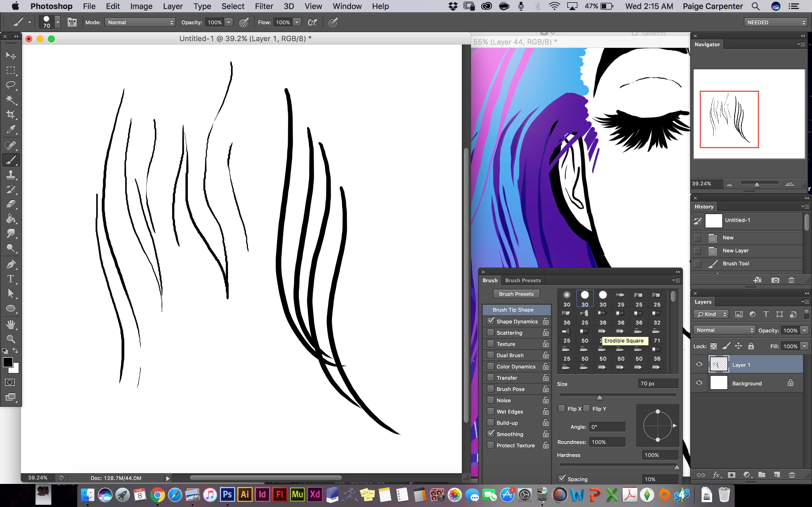Select the Clone Stamp tool

pos(11,175)
